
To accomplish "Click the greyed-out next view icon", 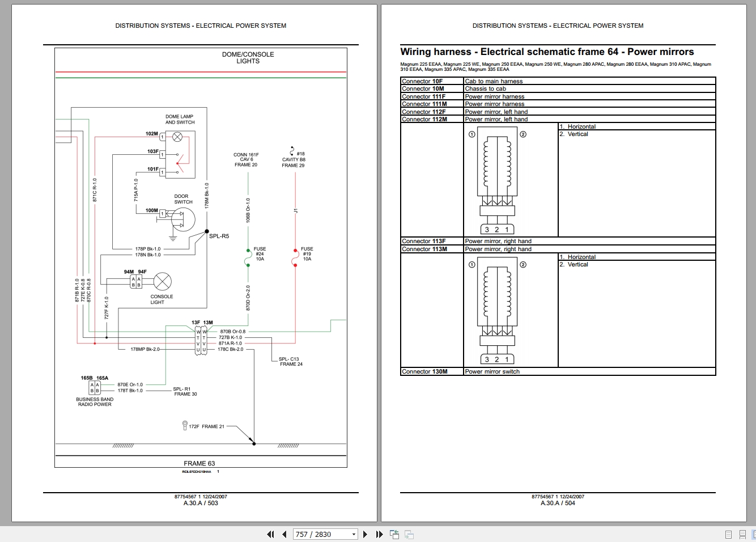I will (x=409, y=534).
